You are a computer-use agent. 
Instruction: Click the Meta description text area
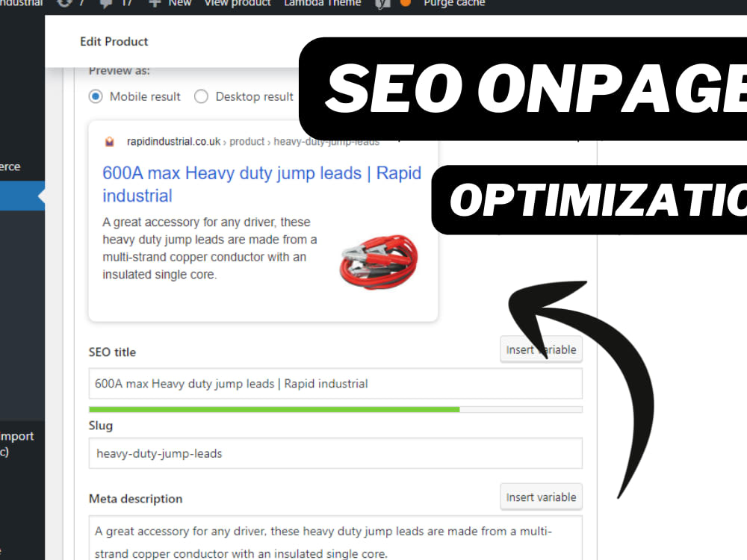(x=335, y=538)
